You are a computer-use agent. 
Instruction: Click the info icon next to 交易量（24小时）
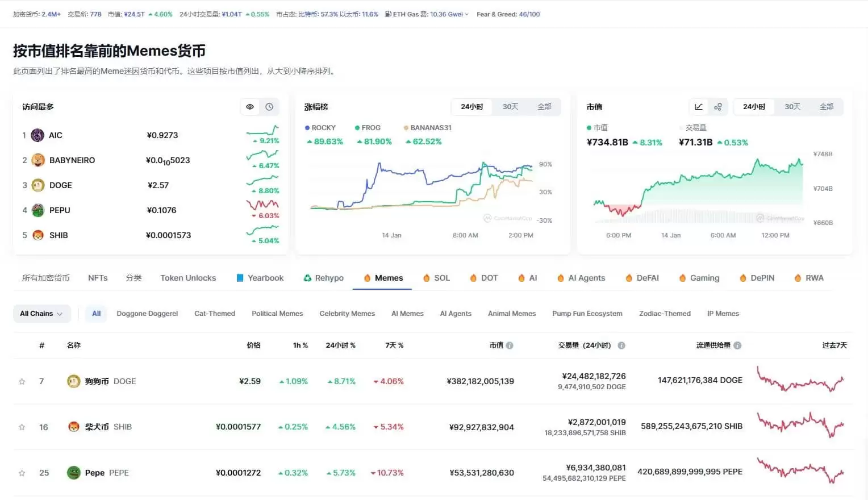coord(621,345)
